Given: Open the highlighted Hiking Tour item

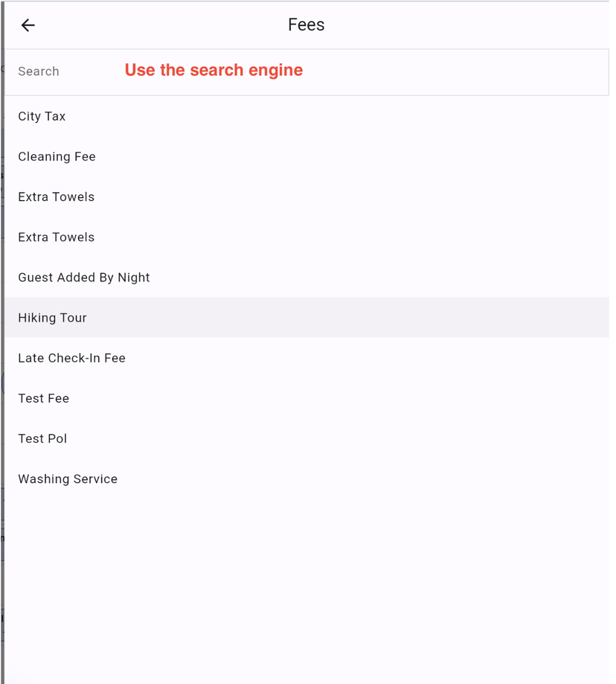Looking at the screenshot, I should 307,318.
